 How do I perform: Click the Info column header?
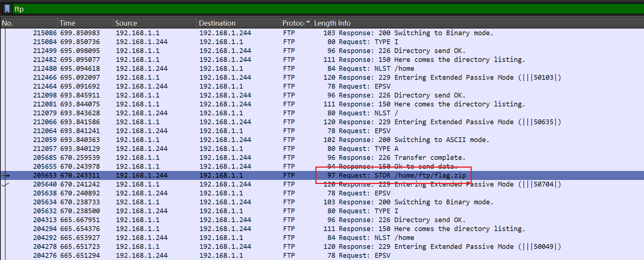pyautogui.click(x=344, y=23)
